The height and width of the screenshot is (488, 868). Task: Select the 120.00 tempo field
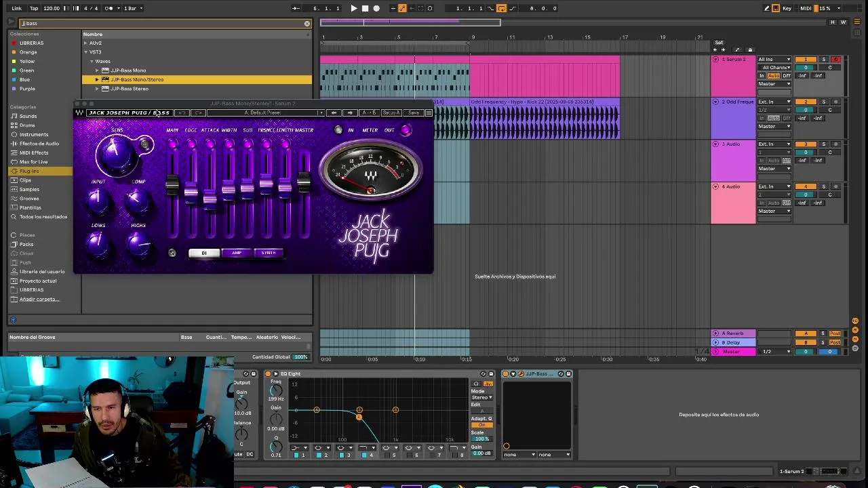pyautogui.click(x=52, y=8)
